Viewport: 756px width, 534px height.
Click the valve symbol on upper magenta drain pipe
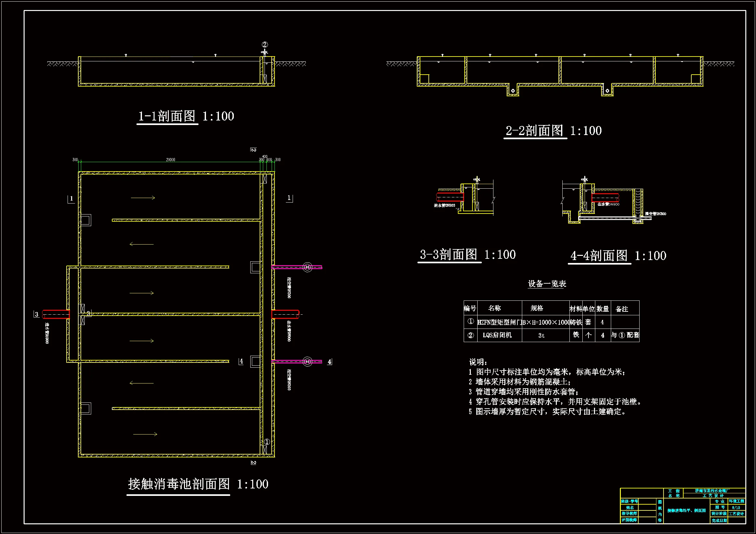(x=307, y=267)
